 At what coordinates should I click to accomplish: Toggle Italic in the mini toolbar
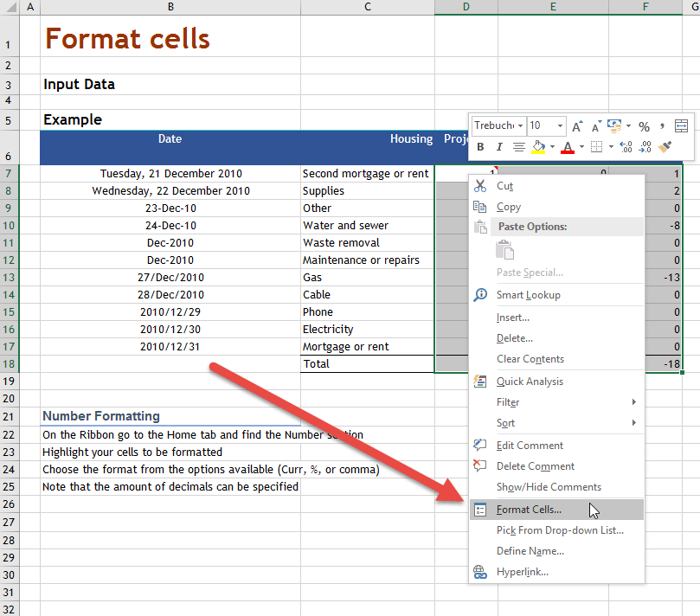point(499,147)
